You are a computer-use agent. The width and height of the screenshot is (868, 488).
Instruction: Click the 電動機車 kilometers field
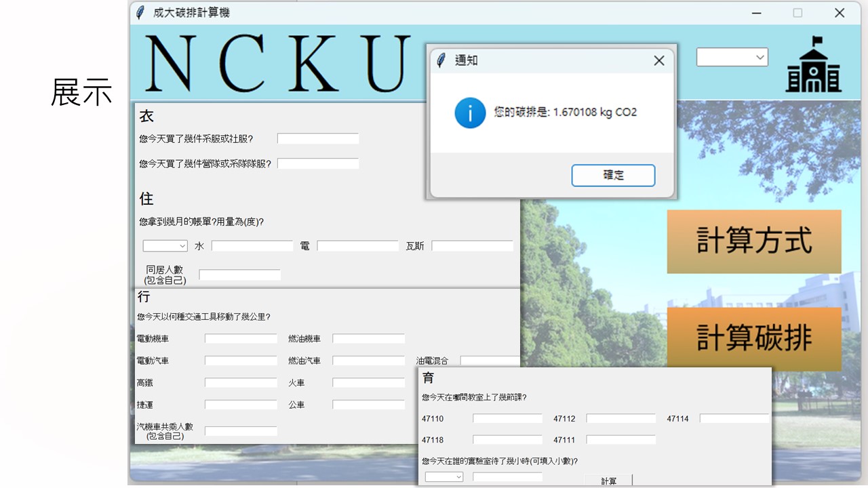[x=241, y=338]
